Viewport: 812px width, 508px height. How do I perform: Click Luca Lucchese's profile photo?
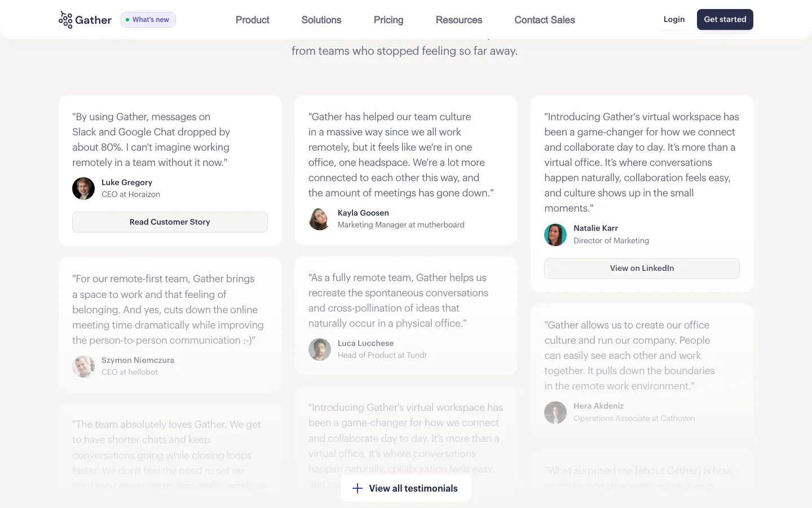pos(320,349)
